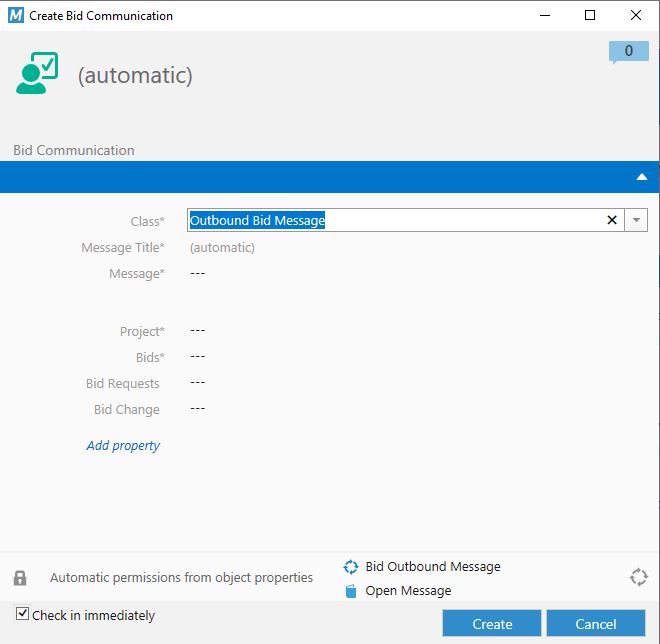660x644 pixels.
Task: Click the Open Message state icon
Action: pos(351,591)
